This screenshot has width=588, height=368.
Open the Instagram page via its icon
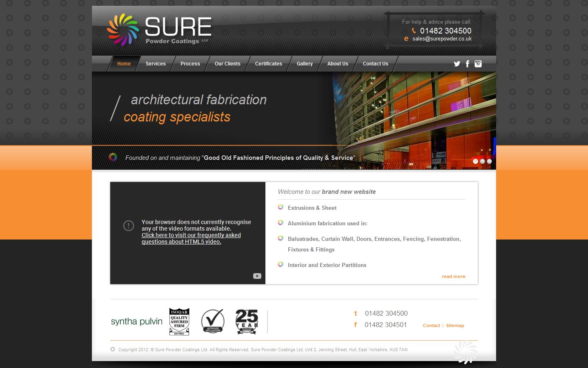click(478, 64)
